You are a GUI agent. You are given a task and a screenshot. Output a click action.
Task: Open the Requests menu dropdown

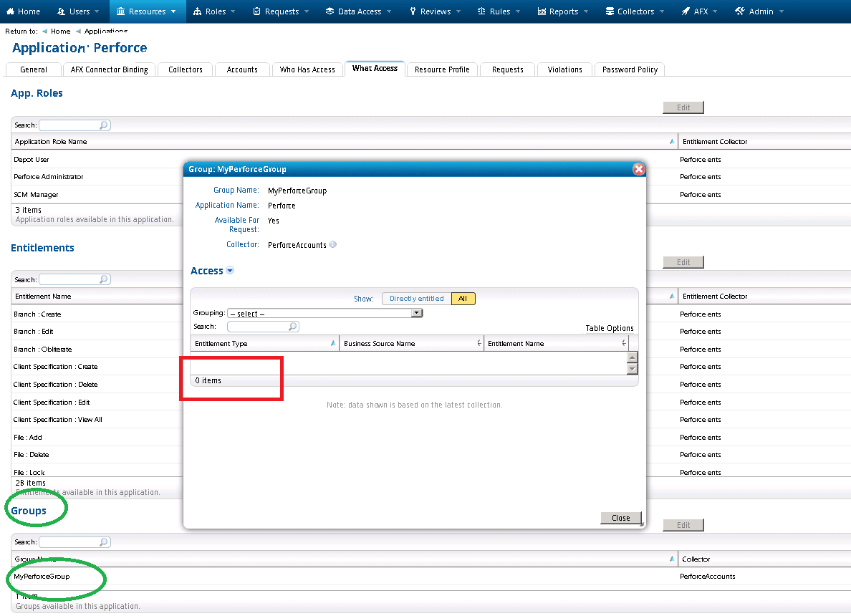(306, 12)
